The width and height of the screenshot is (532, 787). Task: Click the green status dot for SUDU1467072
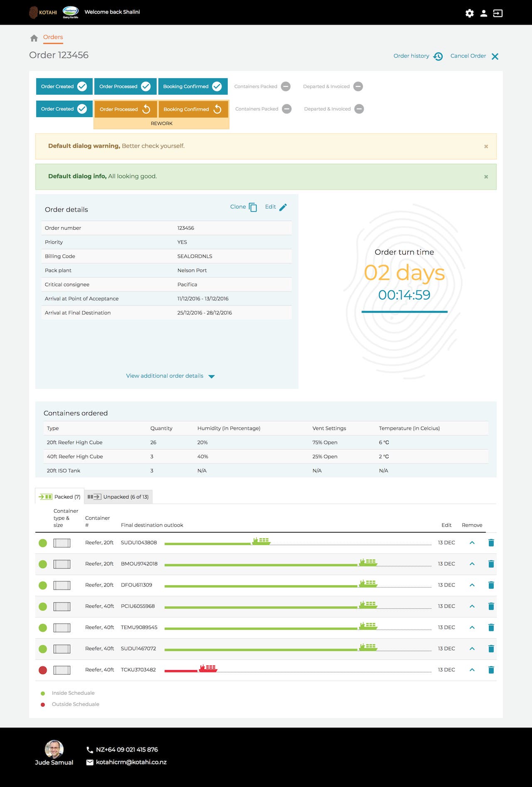pos(43,649)
